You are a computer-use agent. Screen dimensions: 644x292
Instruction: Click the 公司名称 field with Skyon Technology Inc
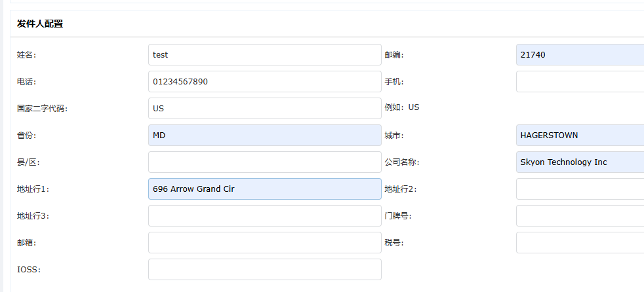click(580, 162)
